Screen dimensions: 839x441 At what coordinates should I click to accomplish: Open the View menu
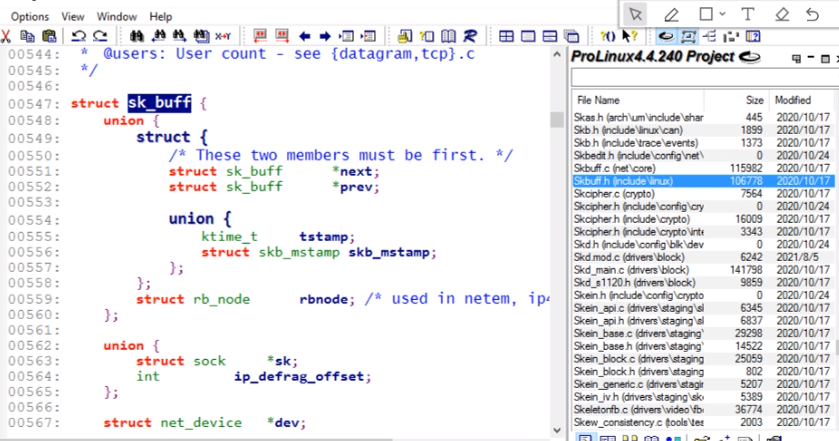pos(73,17)
